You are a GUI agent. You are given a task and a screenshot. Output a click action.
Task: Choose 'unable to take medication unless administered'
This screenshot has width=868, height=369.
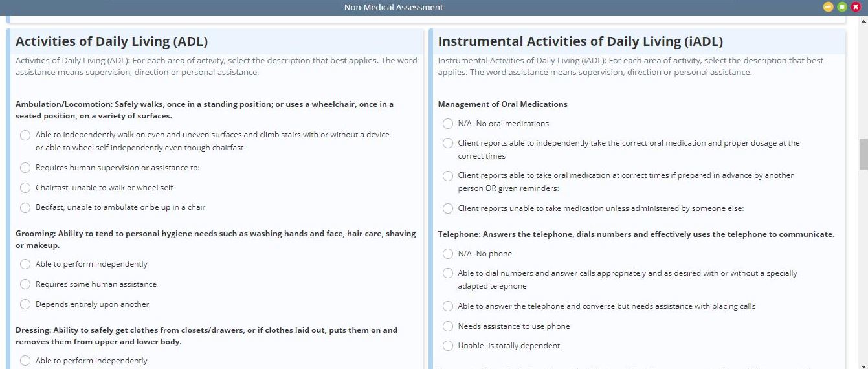[447, 208]
